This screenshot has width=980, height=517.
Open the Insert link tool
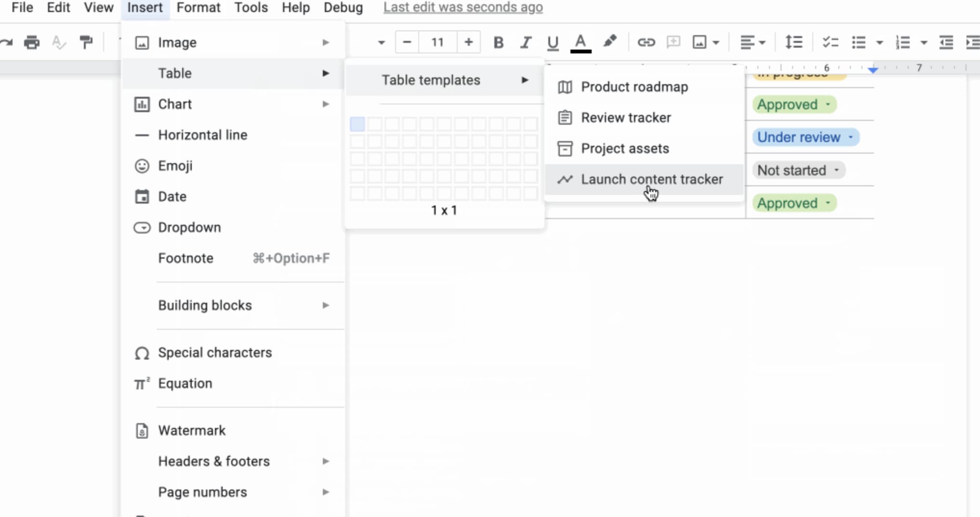pyautogui.click(x=646, y=42)
